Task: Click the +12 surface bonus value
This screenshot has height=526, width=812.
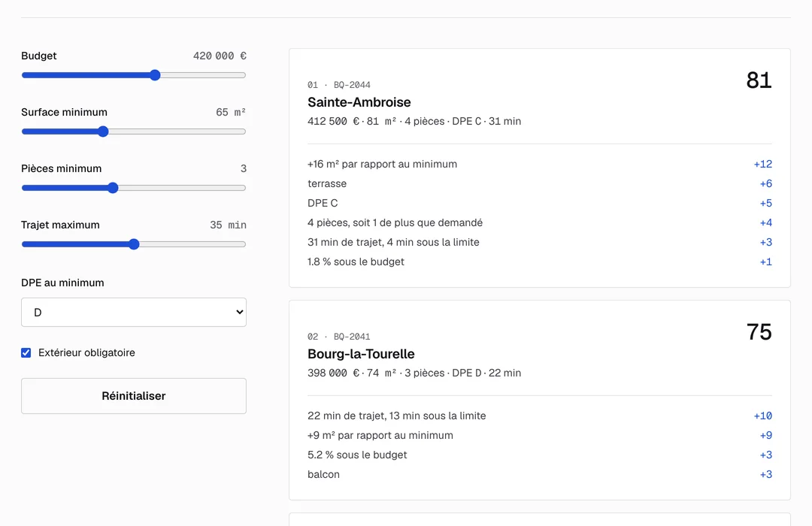Action: pos(763,164)
